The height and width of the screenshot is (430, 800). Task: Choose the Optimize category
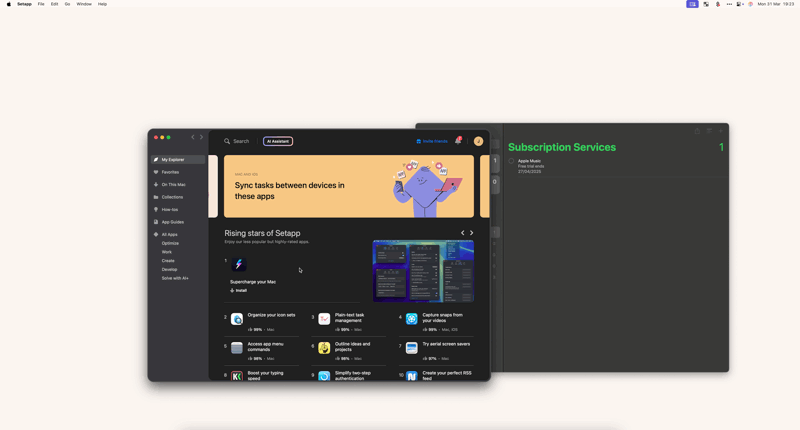point(170,243)
